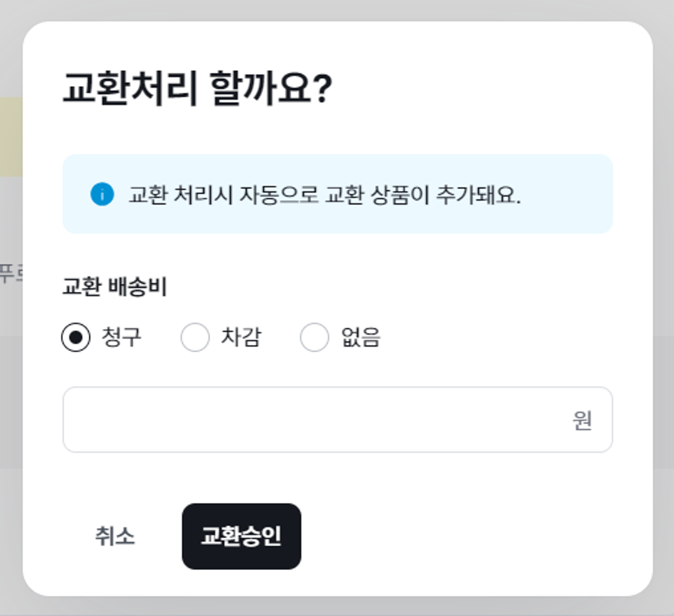Focus the exchange shipping fee input field
This screenshot has width=674, height=616.
[313, 419]
